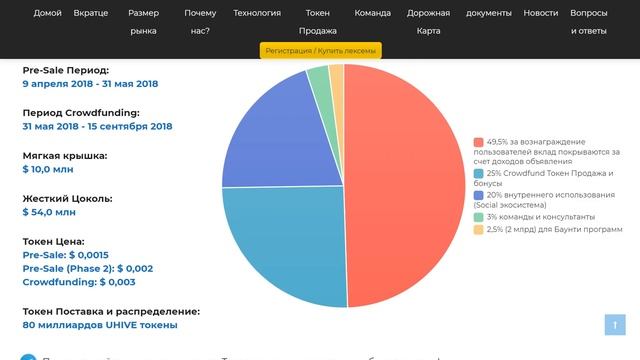Click '80 миллиардов UHIVE токены' text
This screenshot has height=360, width=640.
(100, 325)
